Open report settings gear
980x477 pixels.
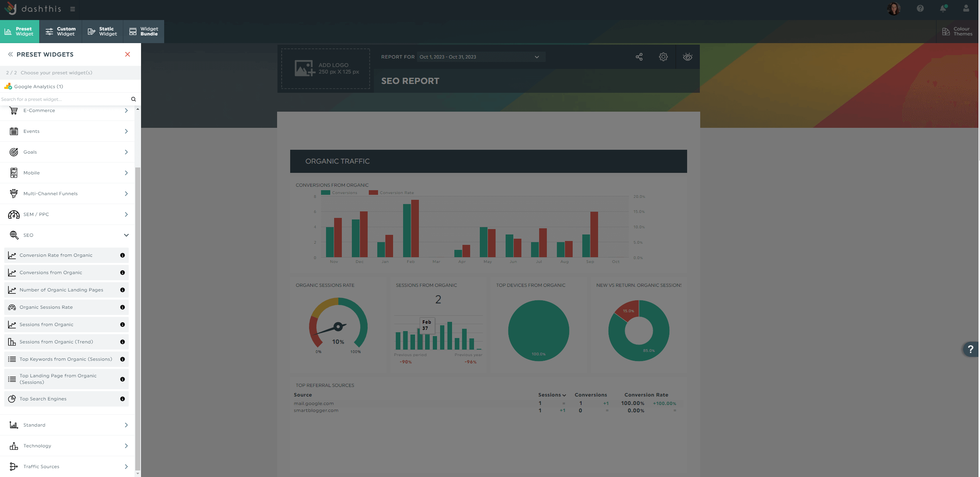tap(663, 57)
